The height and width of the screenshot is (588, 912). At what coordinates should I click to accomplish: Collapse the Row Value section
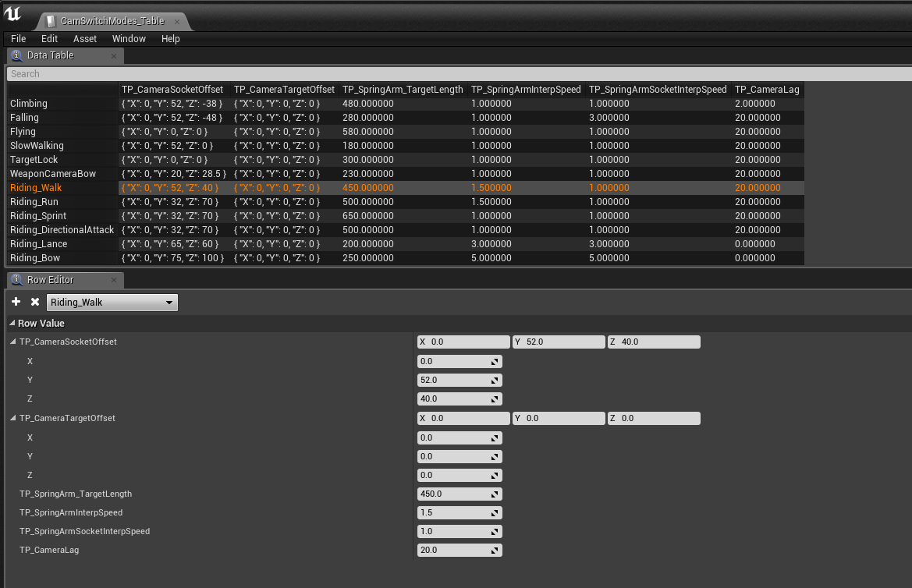(x=12, y=324)
